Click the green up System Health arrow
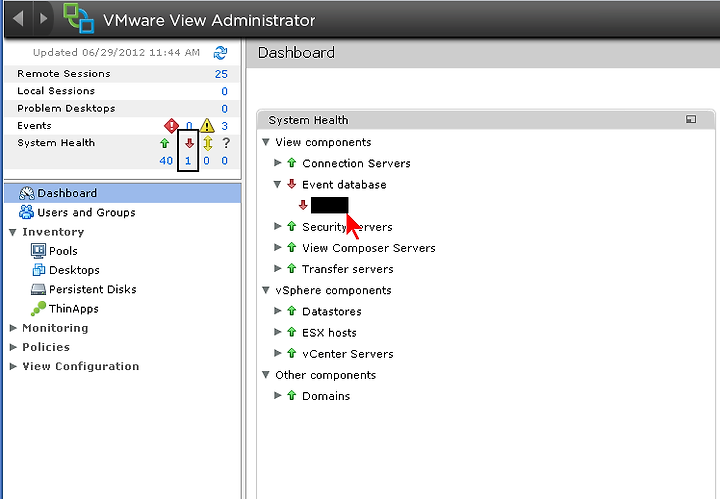 (x=164, y=143)
